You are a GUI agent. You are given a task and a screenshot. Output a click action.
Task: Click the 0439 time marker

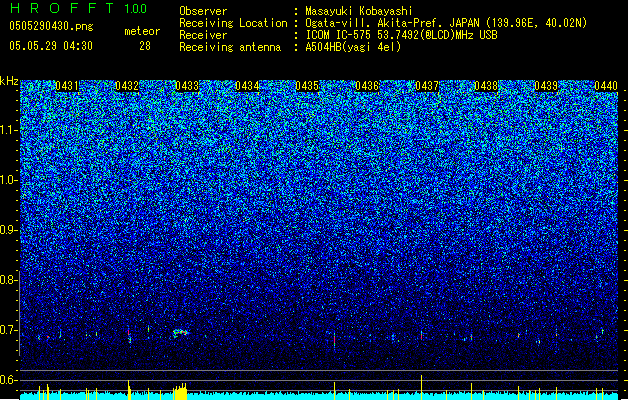pos(546,86)
